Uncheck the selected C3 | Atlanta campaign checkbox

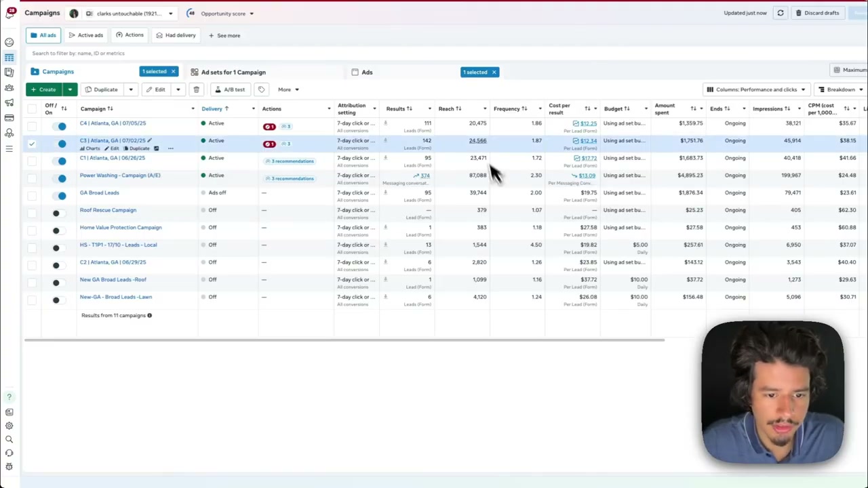32,144
